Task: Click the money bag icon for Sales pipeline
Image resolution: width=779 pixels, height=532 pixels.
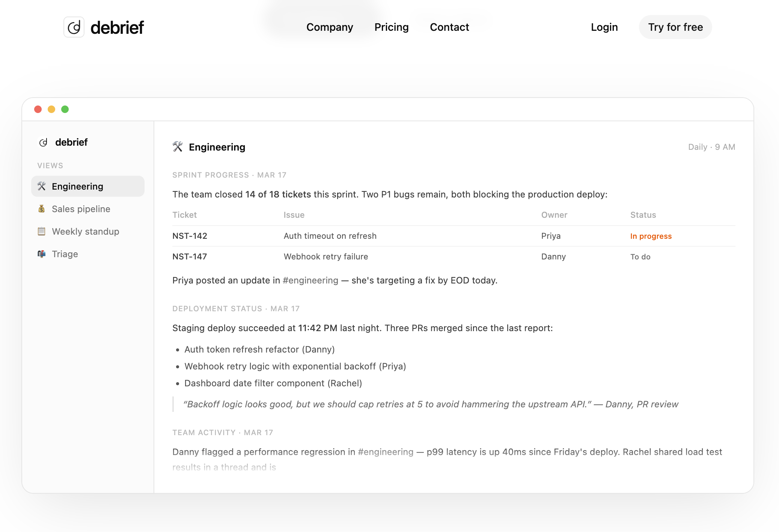Action: pyautogui.click(x=42, y=209)
